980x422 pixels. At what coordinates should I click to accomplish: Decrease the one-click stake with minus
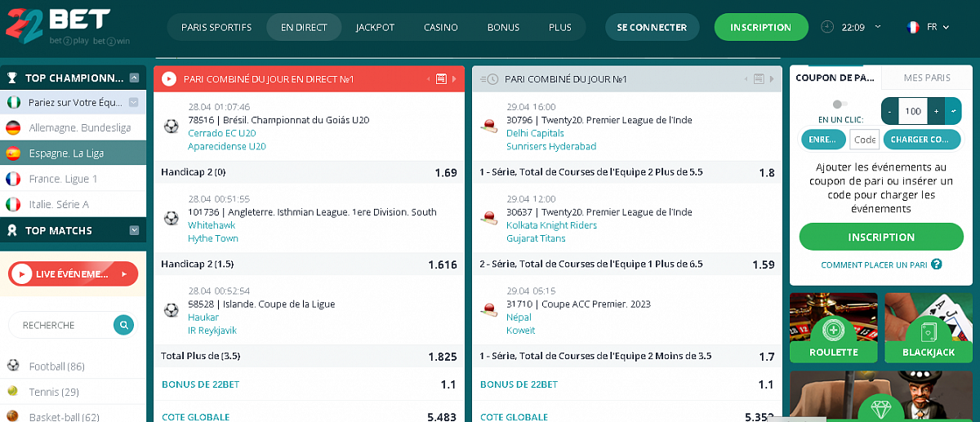[890, 111]
